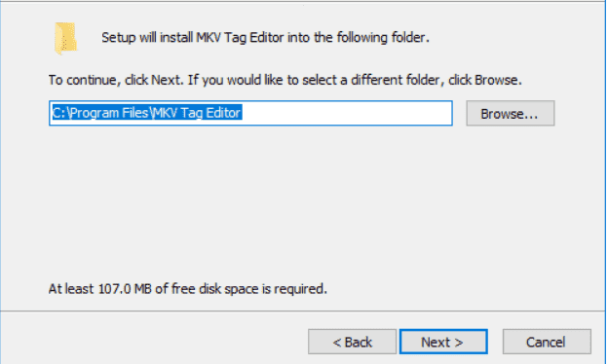Viewport: 608px width, 364px height.
Task: Cancel the MKV Tag Editor setup
Action: coord(547,342)
